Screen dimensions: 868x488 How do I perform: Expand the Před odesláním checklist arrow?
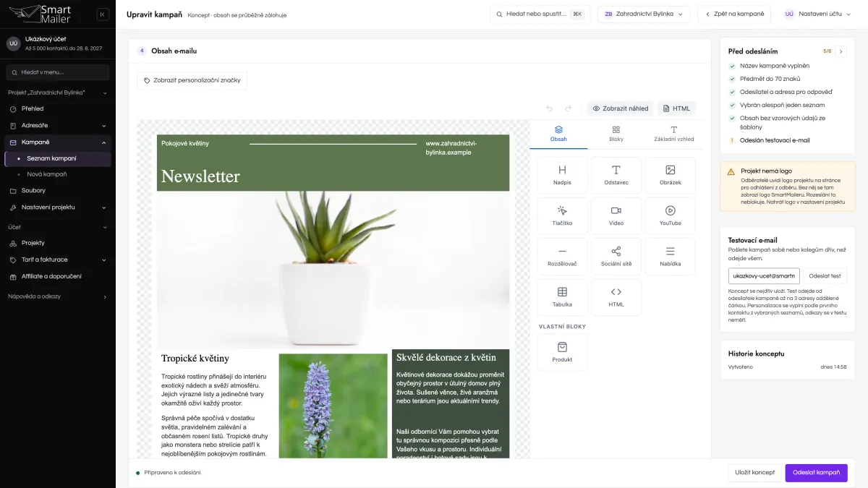841,51
